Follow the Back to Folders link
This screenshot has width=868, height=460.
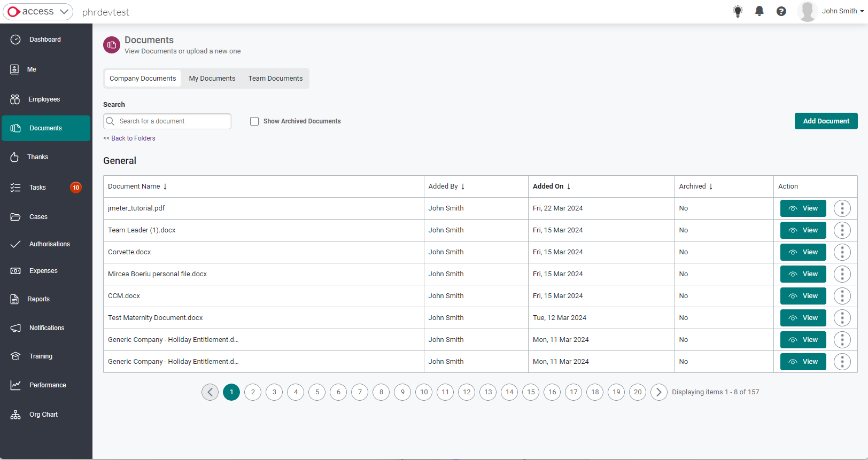pyautogui.click(x=129, y=138)
